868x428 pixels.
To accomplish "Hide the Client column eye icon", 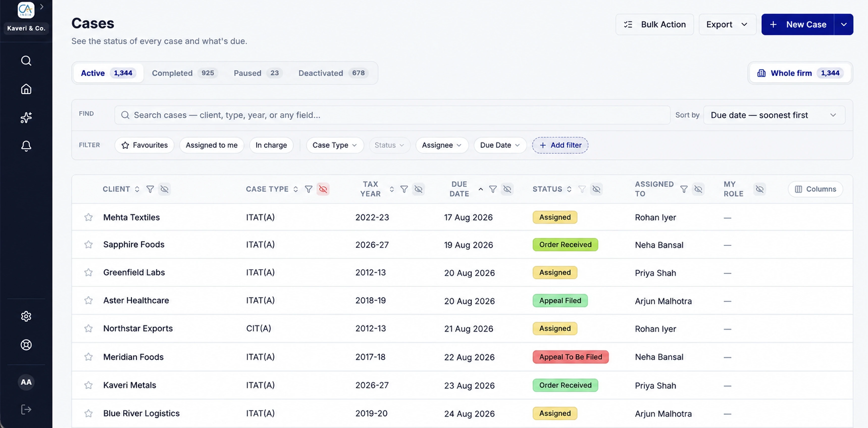I will (164, 189).
